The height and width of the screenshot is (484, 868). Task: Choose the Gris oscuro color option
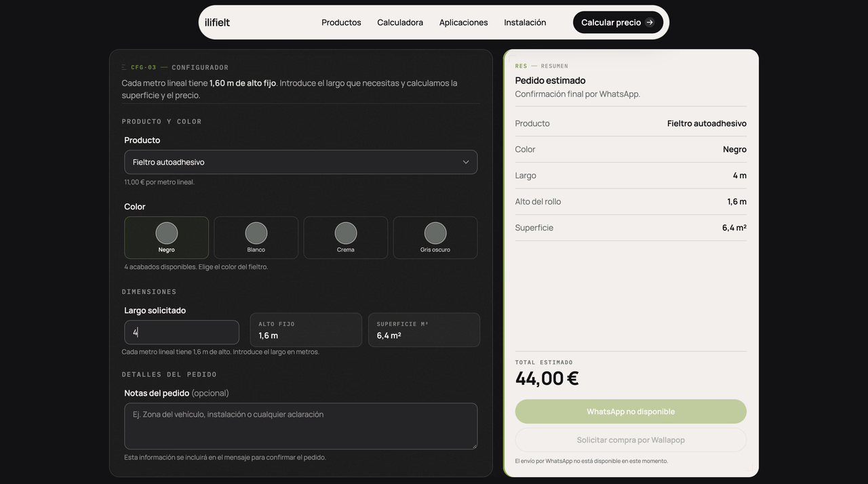click(435, 237)
